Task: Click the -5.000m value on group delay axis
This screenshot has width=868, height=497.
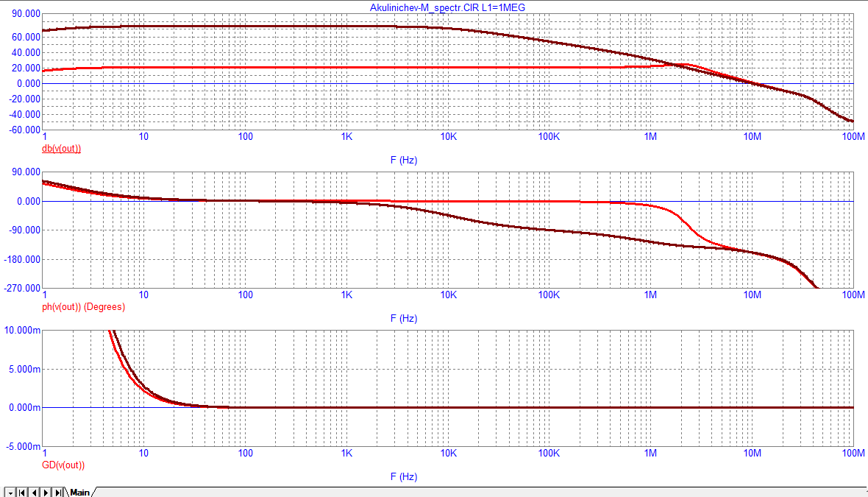Action: tap(22, 447)
